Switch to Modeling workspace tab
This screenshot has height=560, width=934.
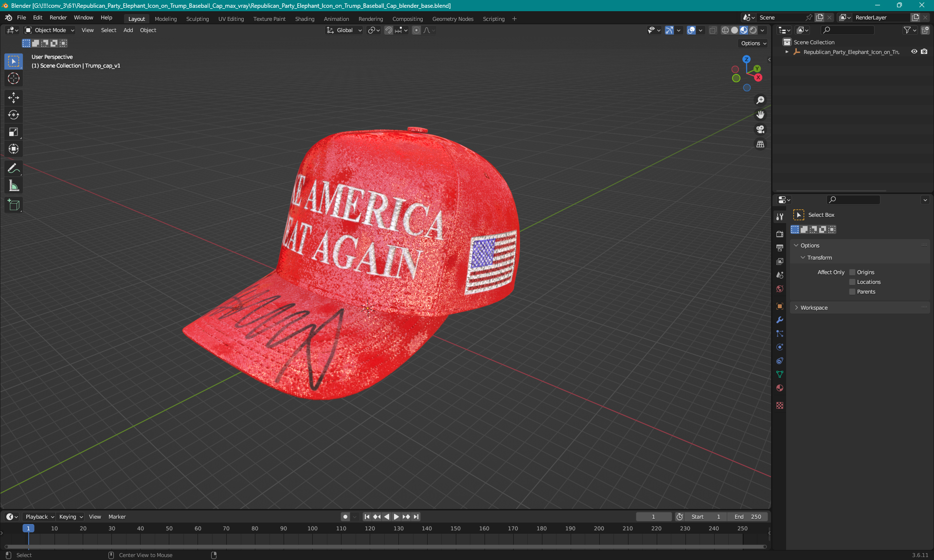(x=165, y=19)
